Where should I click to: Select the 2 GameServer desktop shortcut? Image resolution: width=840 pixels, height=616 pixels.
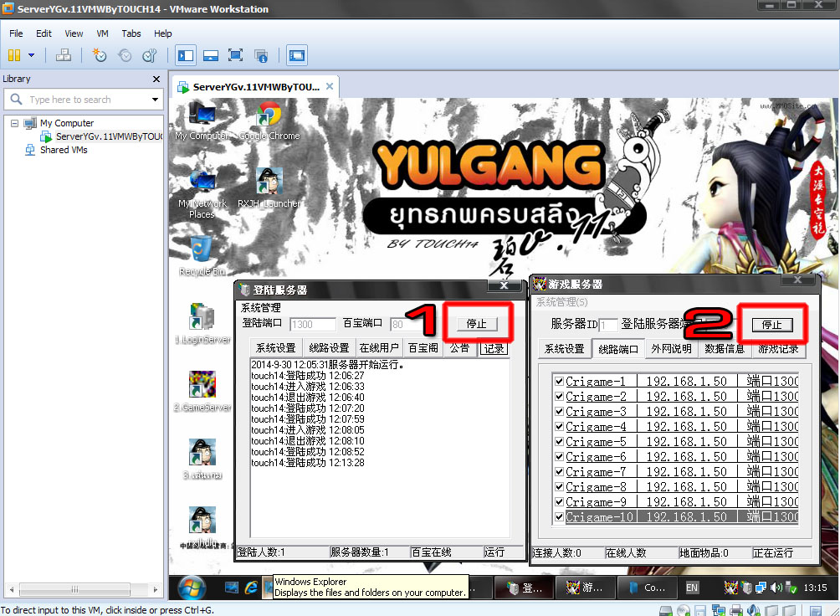(x=202, y=392)
